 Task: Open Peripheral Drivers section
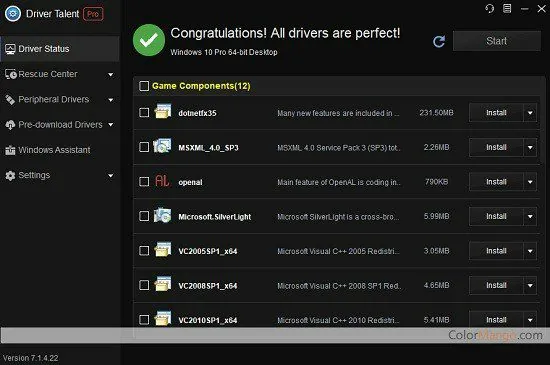pyautogui.click(x=60, y=100)
